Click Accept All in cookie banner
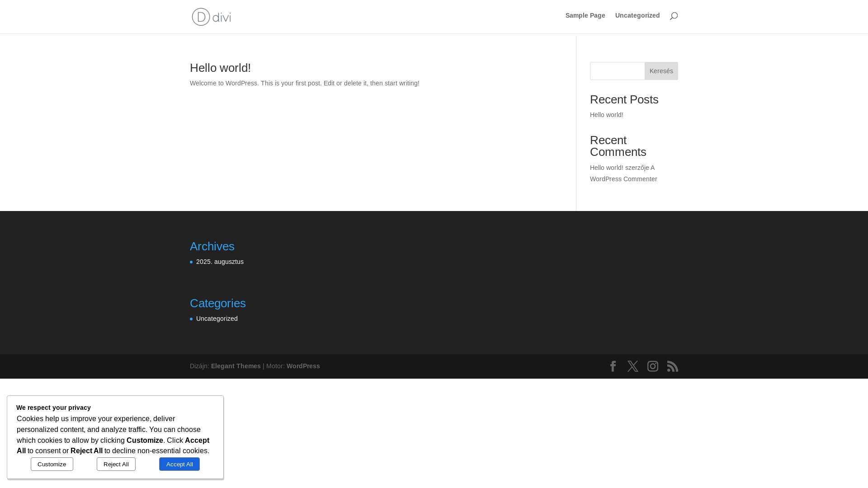868x488 pixels. point(179,464)
